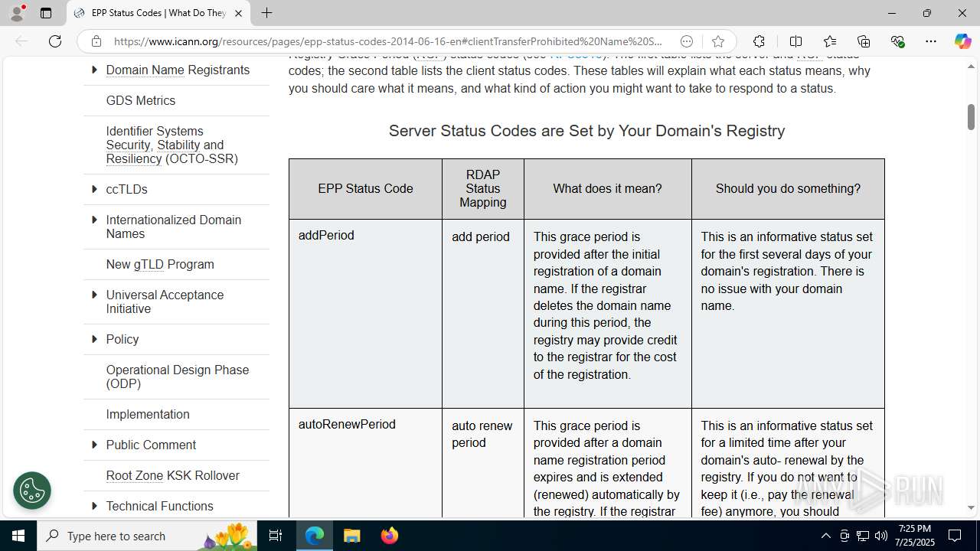Viewport: 980px width, 551px height.
Task: Click the address bar URL
Action: click(x=387, y=41)
